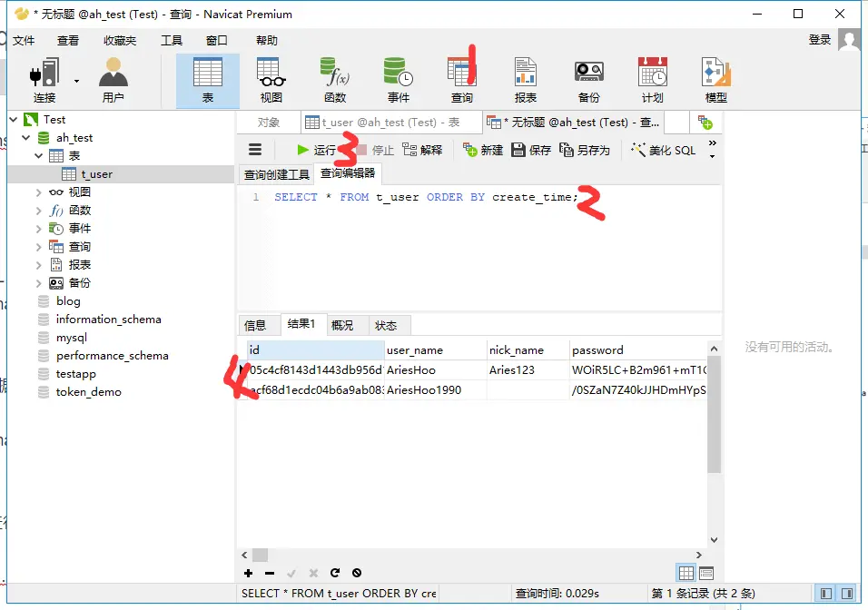Open the Function (函数) toolbar icon
This screenshot has width=868, height=610.
click(335, 80)
